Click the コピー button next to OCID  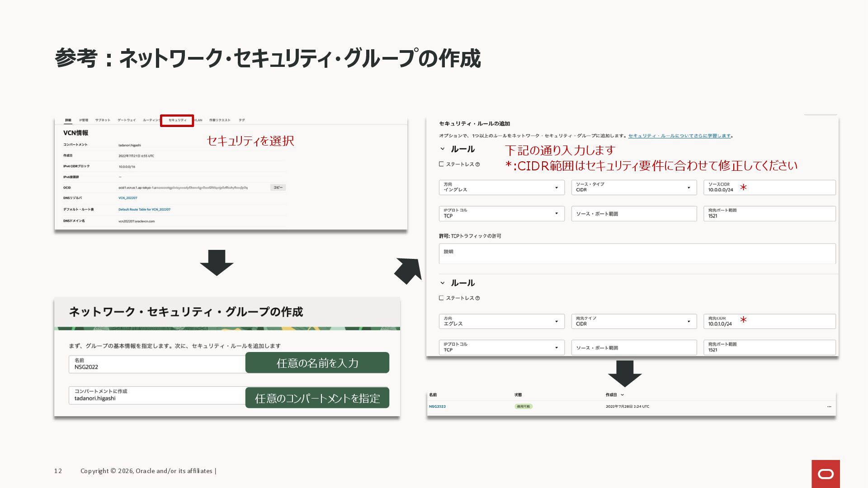[x=278, y=188]
